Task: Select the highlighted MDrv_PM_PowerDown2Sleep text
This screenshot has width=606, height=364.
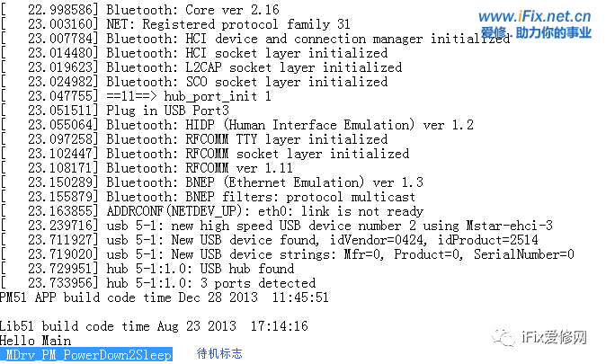Action: coord(86,355)
